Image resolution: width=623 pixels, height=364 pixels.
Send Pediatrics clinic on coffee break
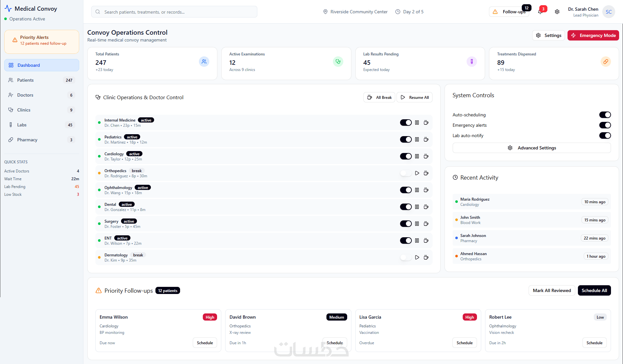426,140
